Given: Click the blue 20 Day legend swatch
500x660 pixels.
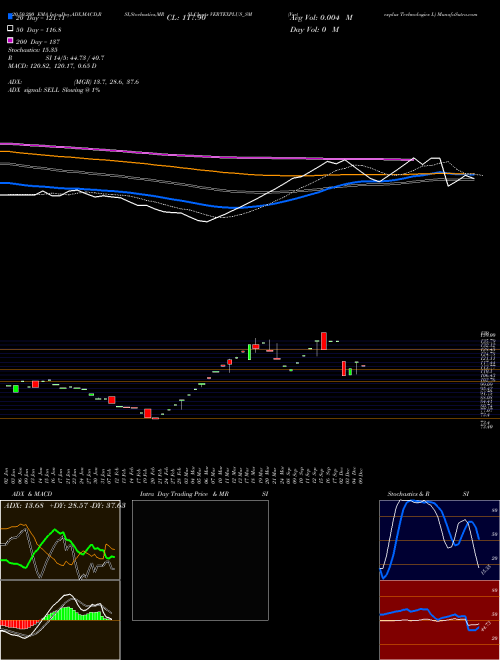Looking at the screenshot, I should tap(11, 17).
